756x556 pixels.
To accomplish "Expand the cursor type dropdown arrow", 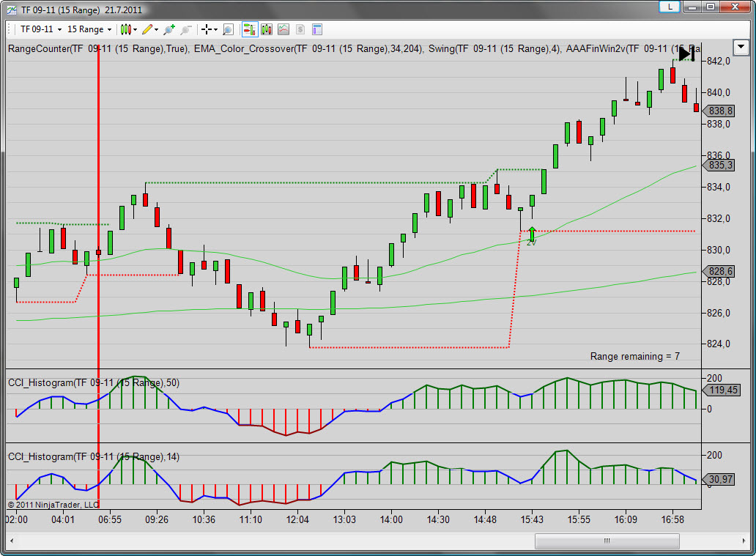I will 215,29.
